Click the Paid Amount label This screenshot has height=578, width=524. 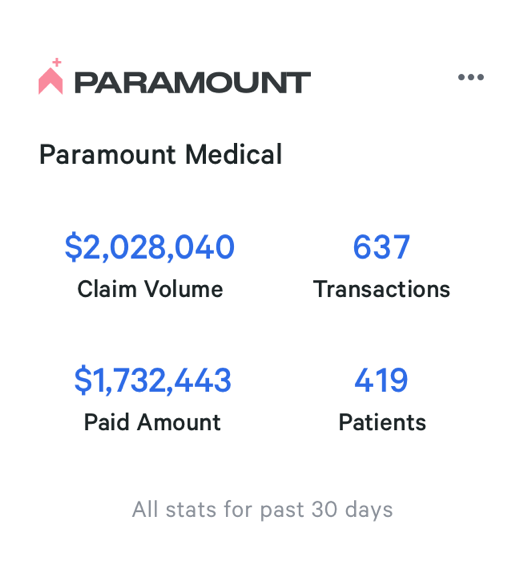(x=152, y=422)
